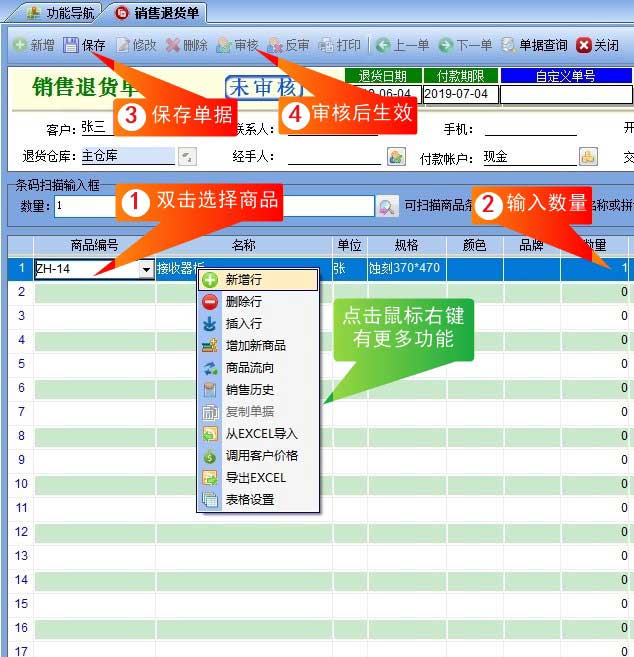Click the unit cell 张 in row 1
This screenshot has height=657, width=634.
(x=349, y=269)
